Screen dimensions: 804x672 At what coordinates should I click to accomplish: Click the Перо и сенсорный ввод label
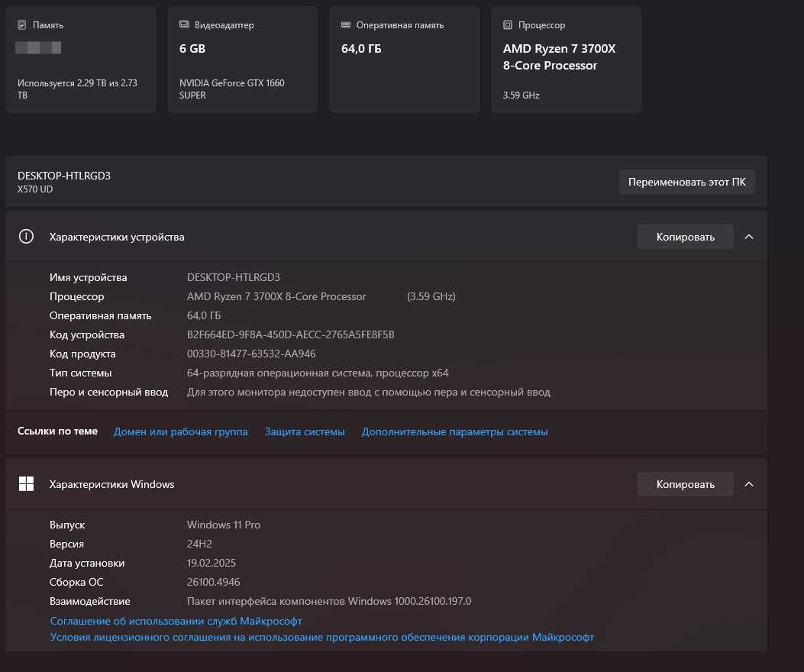(x=108, y=392)
